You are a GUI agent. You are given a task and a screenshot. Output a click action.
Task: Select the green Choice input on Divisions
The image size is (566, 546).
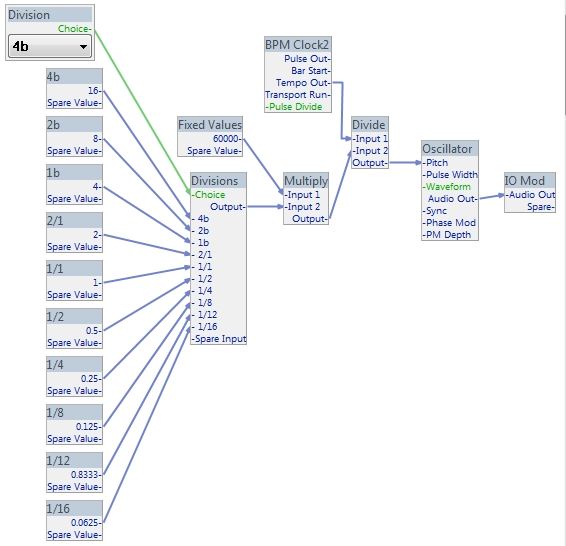pos(208,195)
